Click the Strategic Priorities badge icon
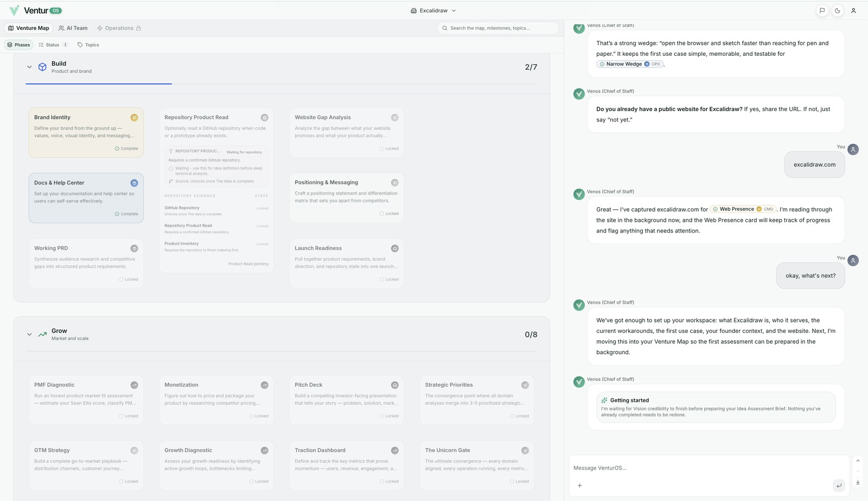868x501 pixels. coord(525,385)
